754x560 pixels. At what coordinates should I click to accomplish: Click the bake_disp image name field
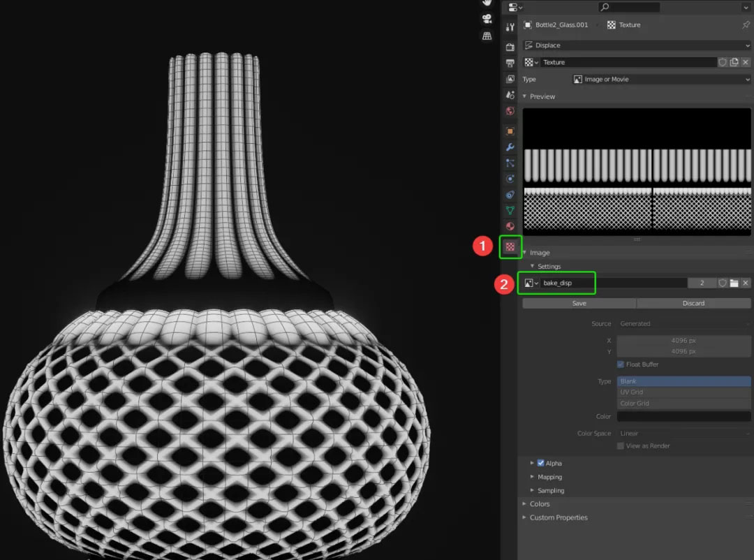(x=614, y=283)
